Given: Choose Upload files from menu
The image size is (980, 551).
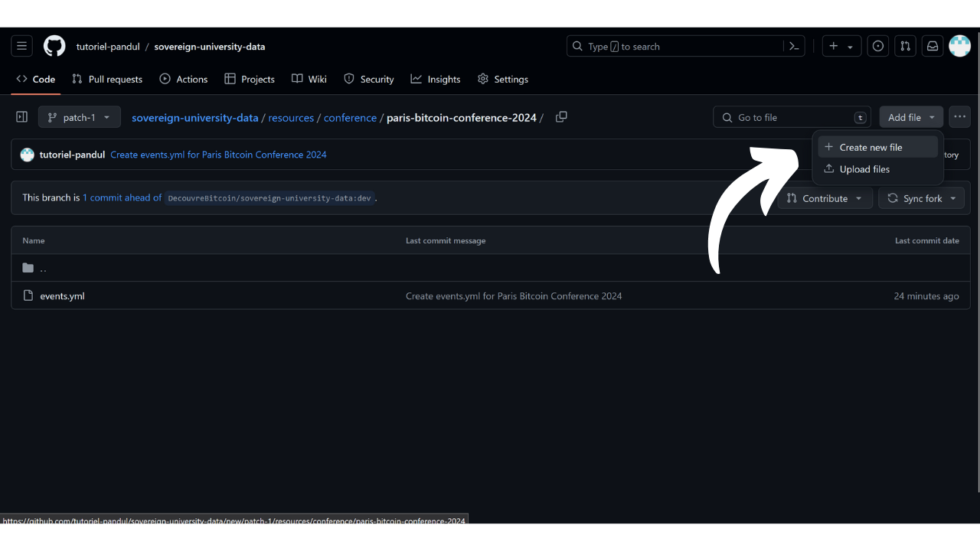Looking at the screenshot, I should pos(864,169).
